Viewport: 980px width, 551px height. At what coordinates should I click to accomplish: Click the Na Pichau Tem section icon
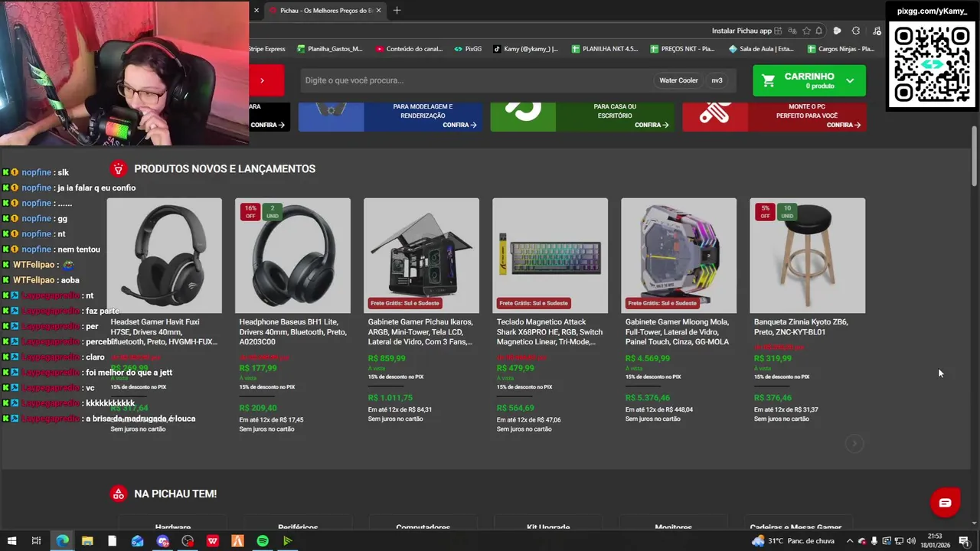click(x=118, y=494)
